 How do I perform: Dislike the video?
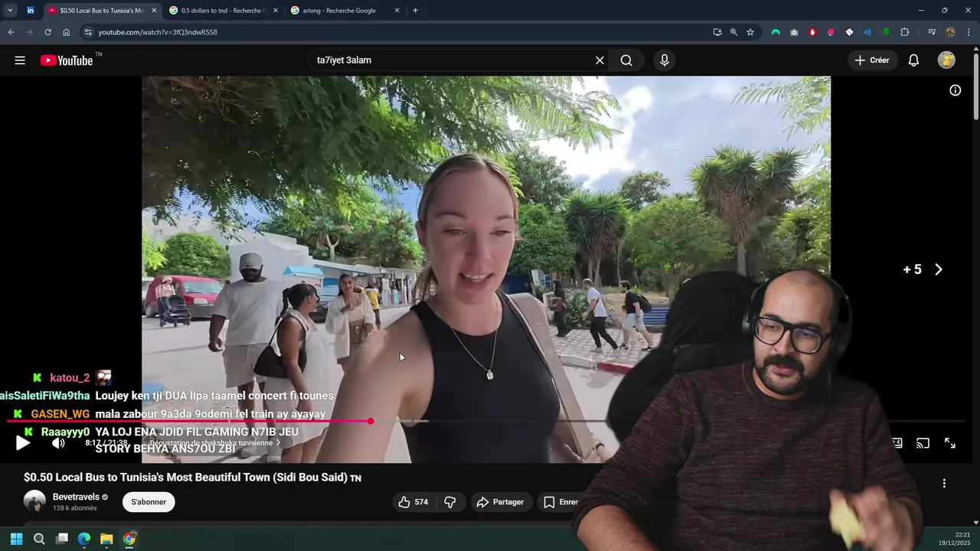(450, 502)
